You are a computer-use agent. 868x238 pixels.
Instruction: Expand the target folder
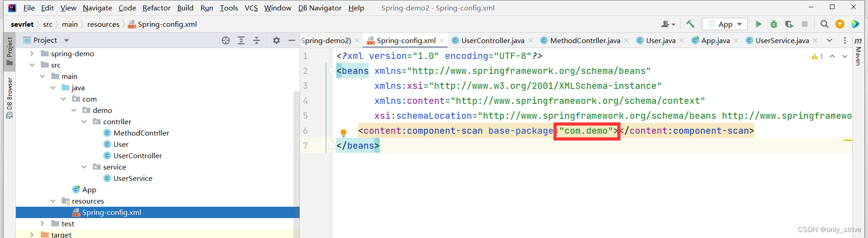point(32,235)
